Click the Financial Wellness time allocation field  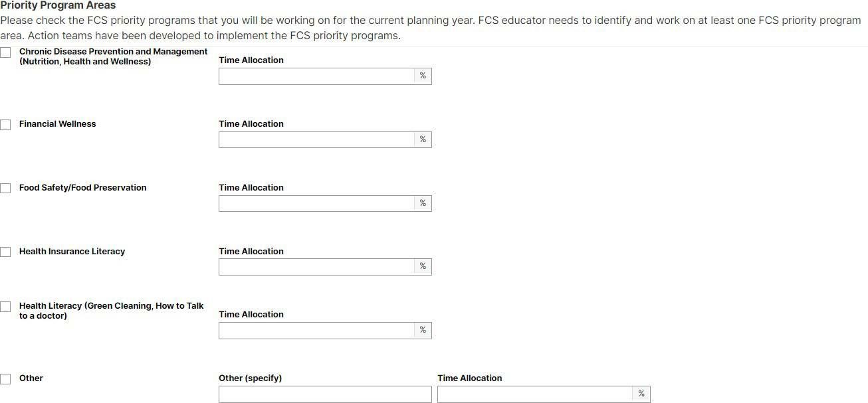point(316,139)
